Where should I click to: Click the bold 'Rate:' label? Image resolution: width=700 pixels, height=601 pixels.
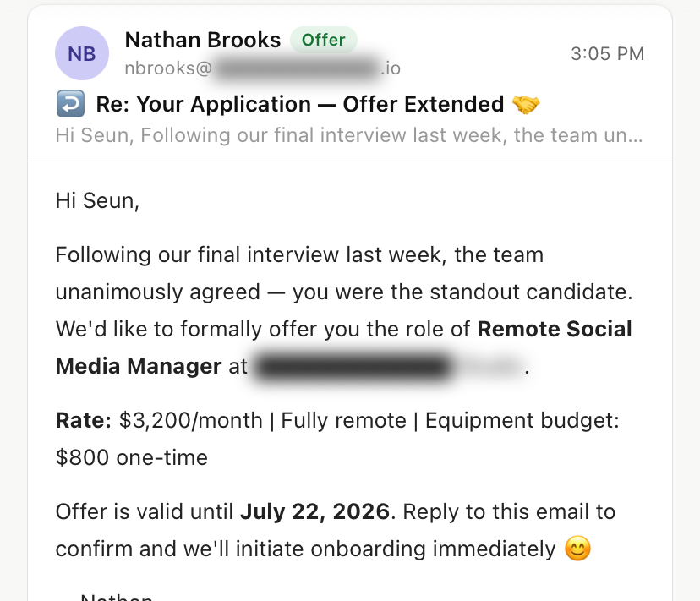point(84,420)
